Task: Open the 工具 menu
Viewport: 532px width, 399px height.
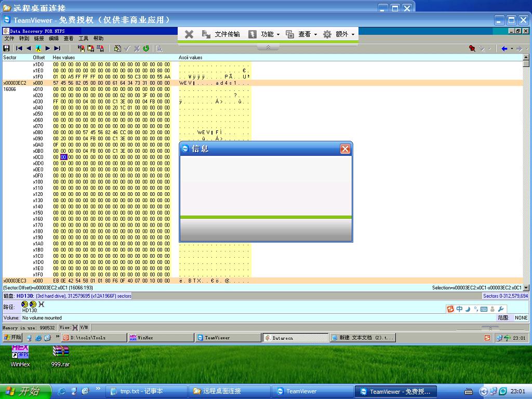Action: coord(83,38)
